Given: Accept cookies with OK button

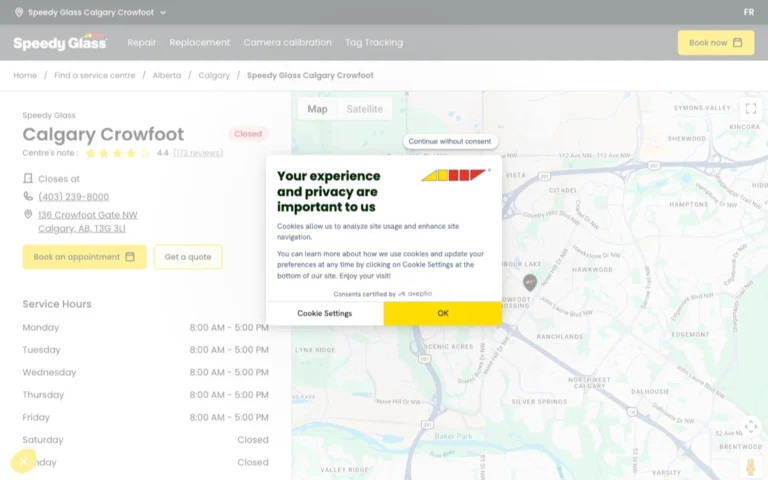Looking at the screenshot, I should (443, 313).
